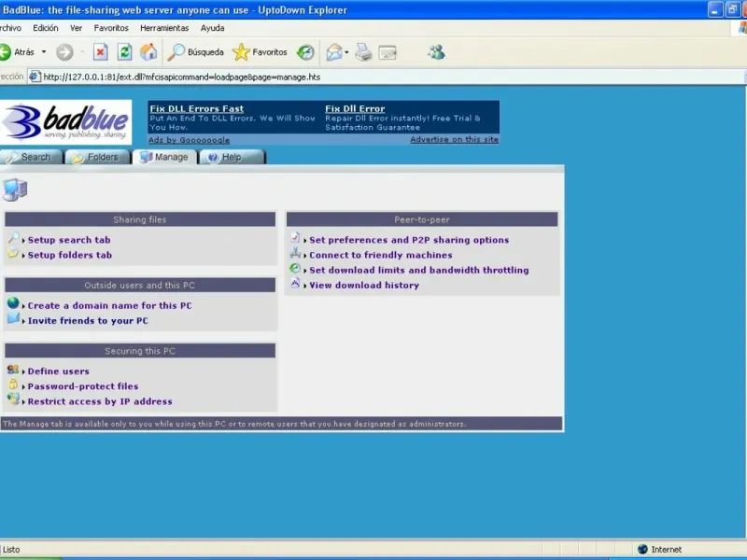The image size is (747, 560).
Task: Open 'View download history' link
Action: point(364,286)
